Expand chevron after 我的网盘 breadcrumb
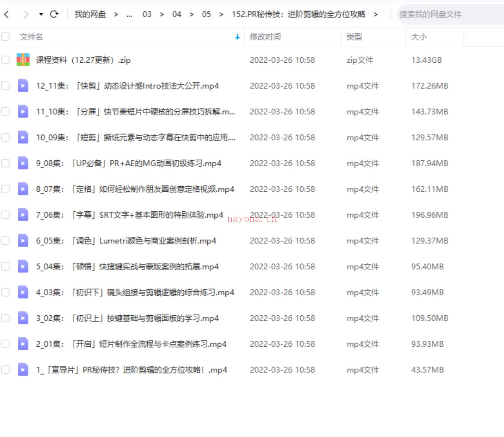The image size is (504, 437). tap(116, 14)
